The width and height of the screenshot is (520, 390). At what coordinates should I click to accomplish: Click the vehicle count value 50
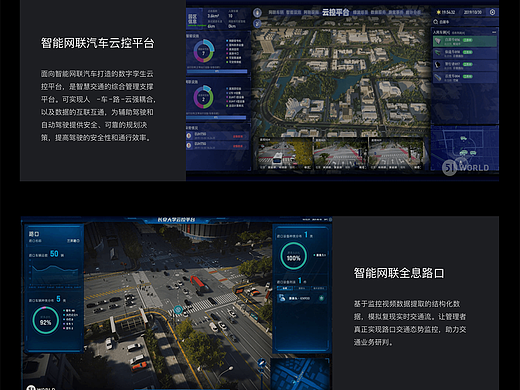(54, 254)
